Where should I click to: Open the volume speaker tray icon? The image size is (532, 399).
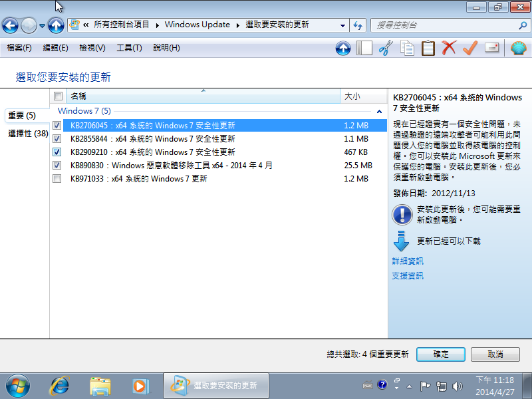point(458,386)
